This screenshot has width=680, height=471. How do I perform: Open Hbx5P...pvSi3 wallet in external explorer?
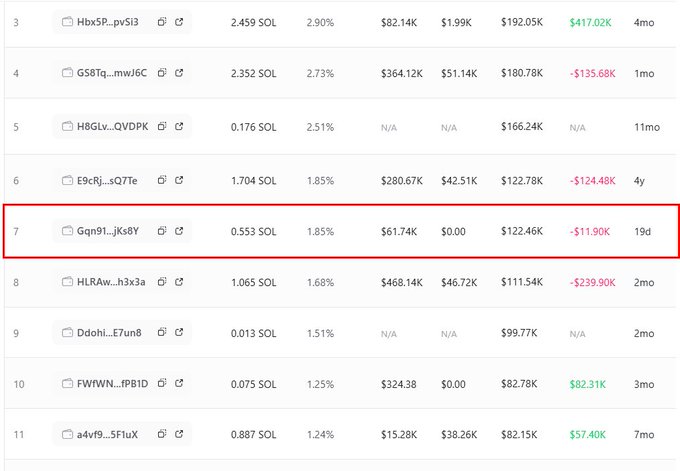[x=179, y=21]
